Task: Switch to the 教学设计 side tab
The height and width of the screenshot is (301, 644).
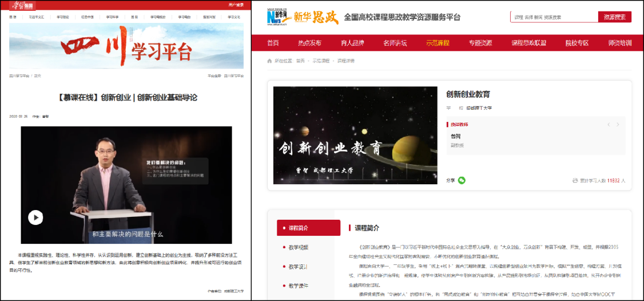Action: click(308, 267)
